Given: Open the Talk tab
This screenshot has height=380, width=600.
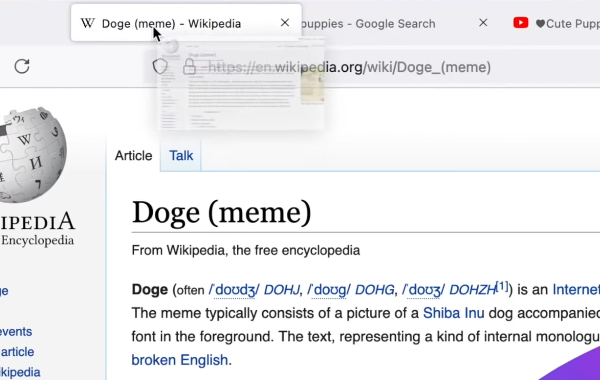Looking at the screenshot, I should pyautogui.click(x=181, y=156).
